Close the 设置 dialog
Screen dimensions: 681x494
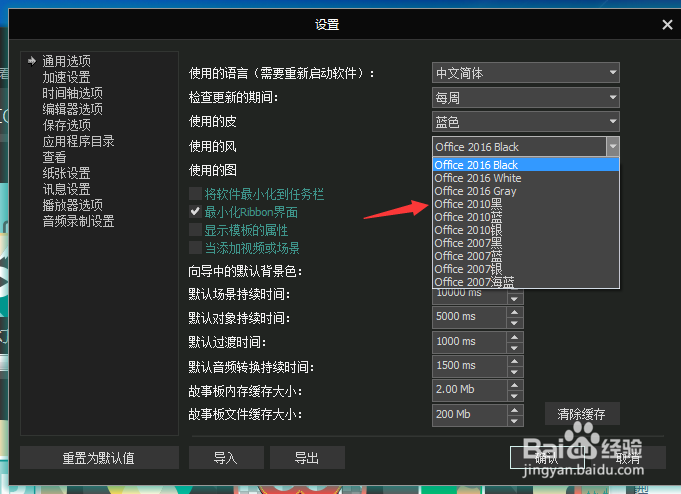pyautogui.click(x=667, y=25)
